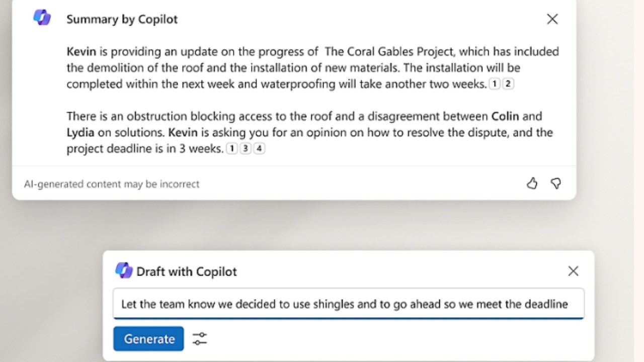644x362 pixels.
Task: Click the bold name Colin in the summary
Action: [505, 116]
